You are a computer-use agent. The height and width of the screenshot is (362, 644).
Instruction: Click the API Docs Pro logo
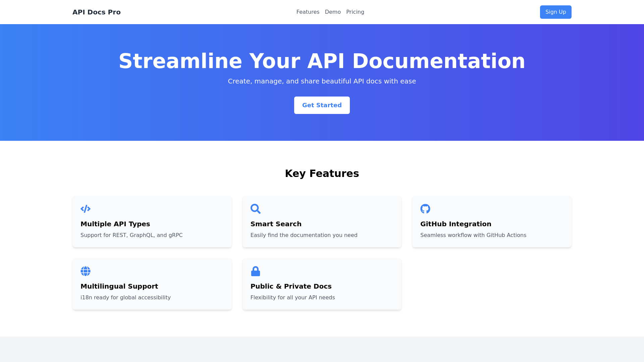coord(97,12)
